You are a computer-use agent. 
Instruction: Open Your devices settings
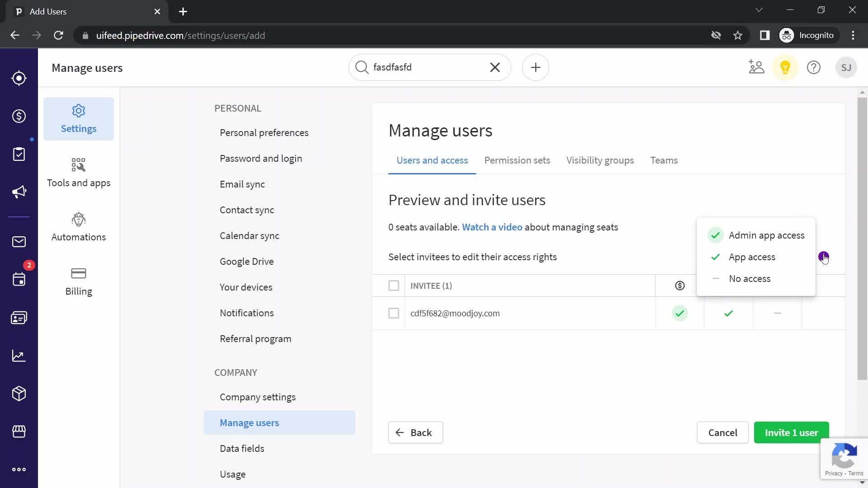(x=246, y=287)
